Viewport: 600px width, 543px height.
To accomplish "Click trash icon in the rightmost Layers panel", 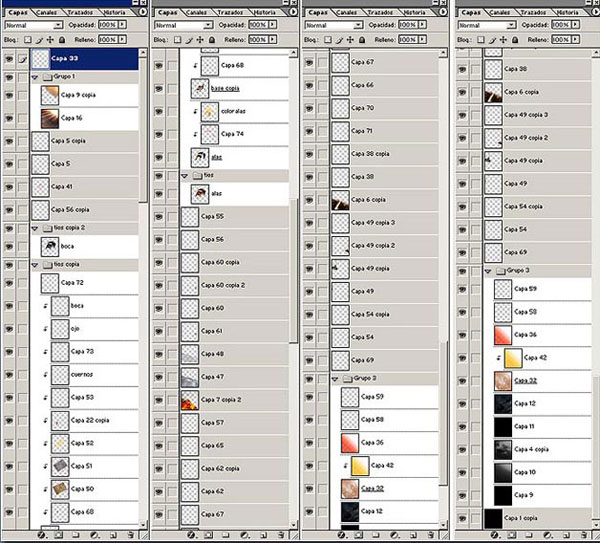I will point(584,535).
